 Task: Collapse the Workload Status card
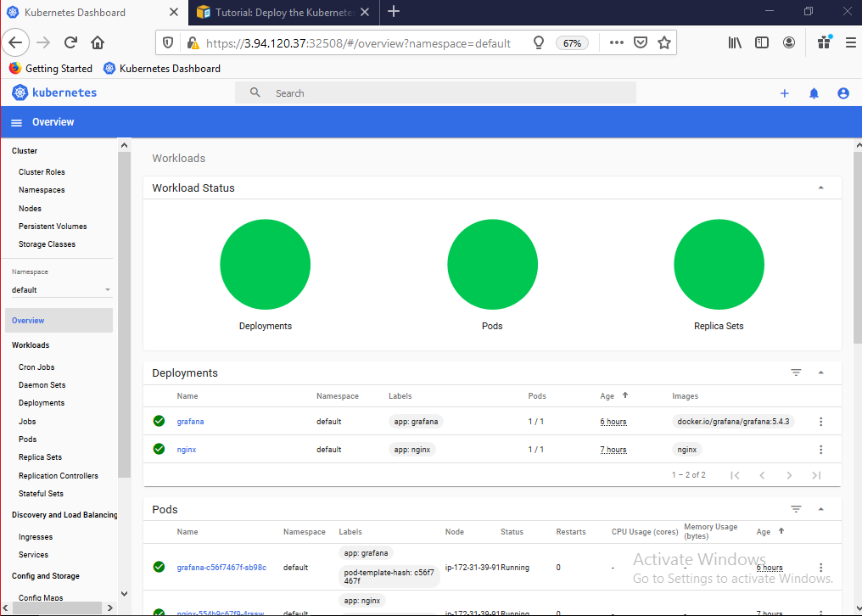click(820, 188)
